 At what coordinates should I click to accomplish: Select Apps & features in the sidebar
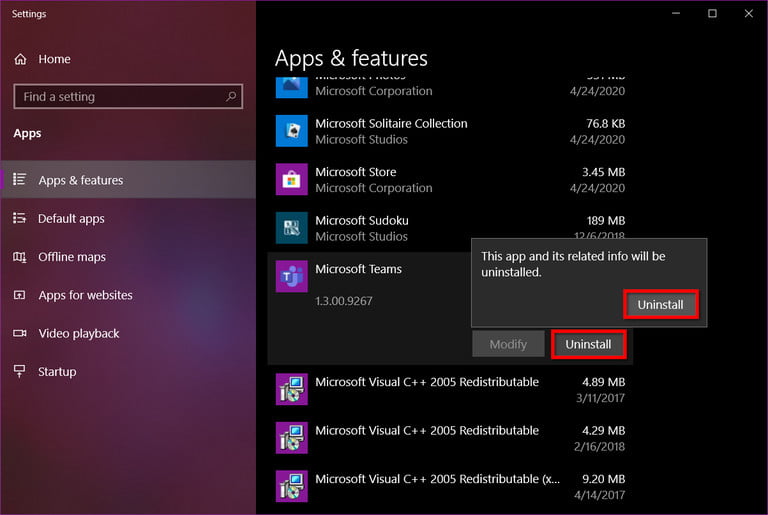(128, 180)
